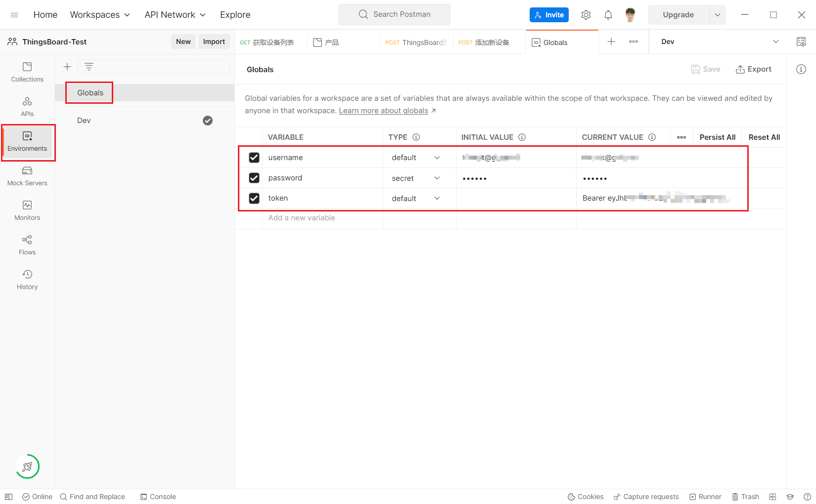Open the two-pane layout icon
This screenshot has width=816, height=504.
click(772, 497)
